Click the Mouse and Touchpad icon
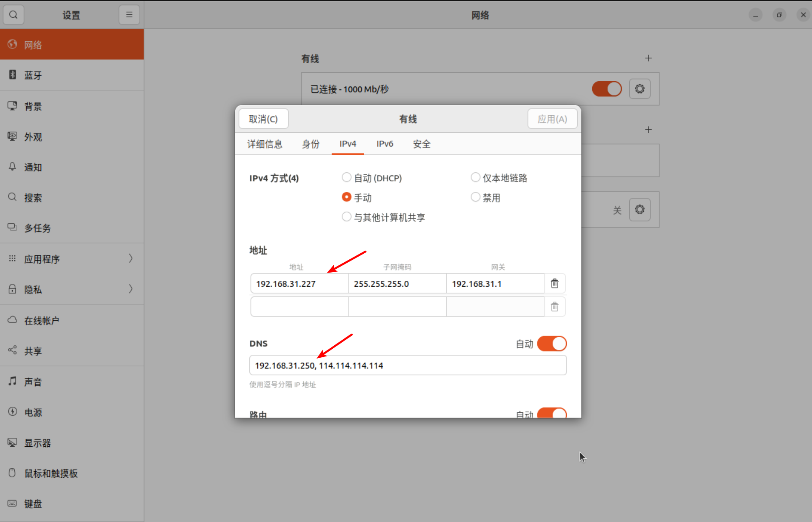The image size is (812, 522). point(12,473)
